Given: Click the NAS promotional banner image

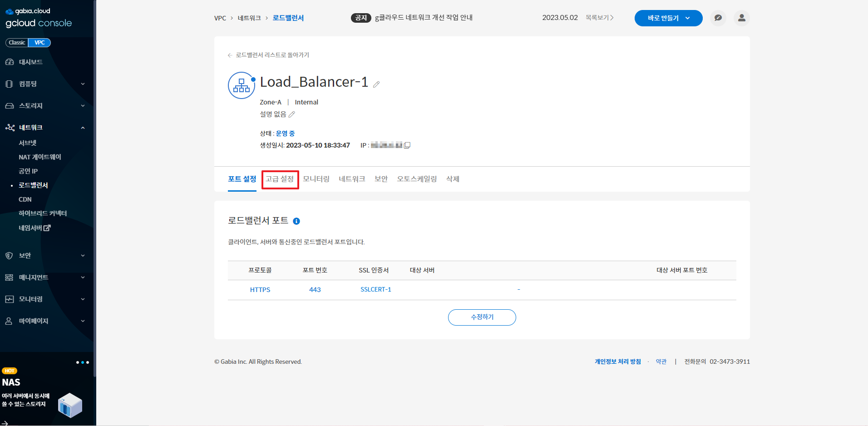Looking at the screenshot, I should point(70,405).
